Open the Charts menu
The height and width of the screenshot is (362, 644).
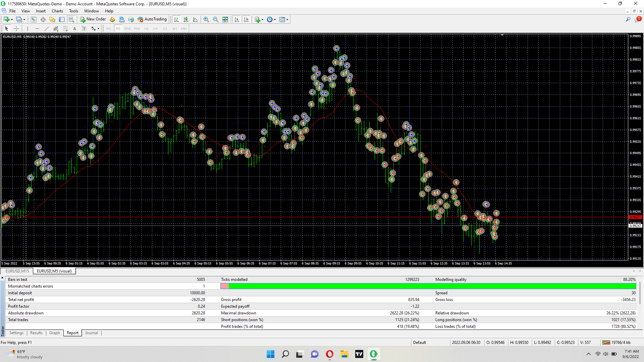pyautogui.click(x=57, y=11)
